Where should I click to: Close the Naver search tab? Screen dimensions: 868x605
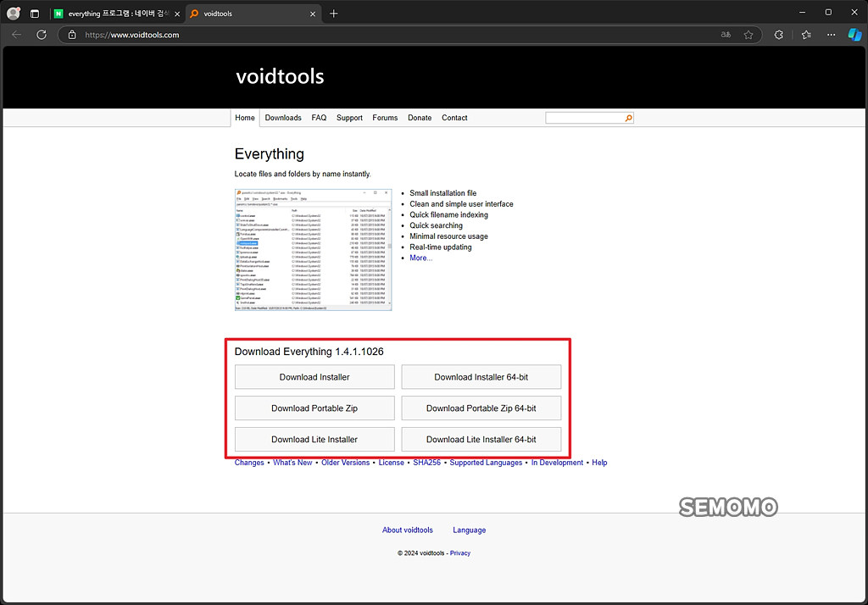[177, 14]
